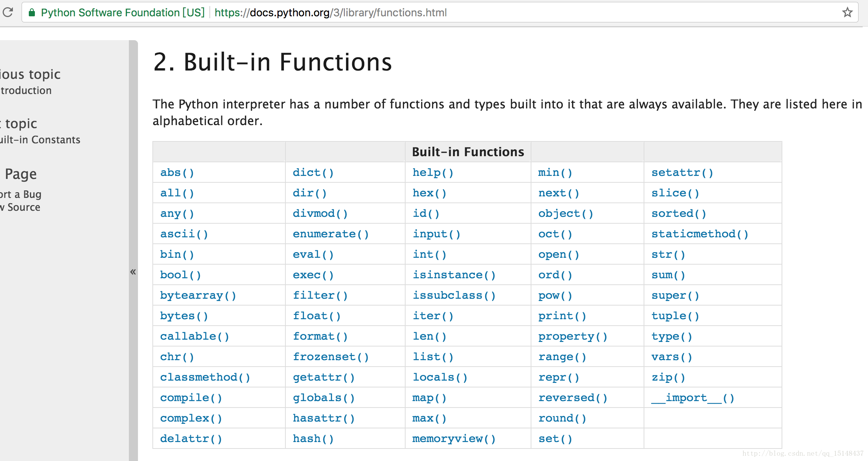Open the exec() function link
Image resolution: width=868 pixels, height=461 pixels.
(x=313, y=275)
